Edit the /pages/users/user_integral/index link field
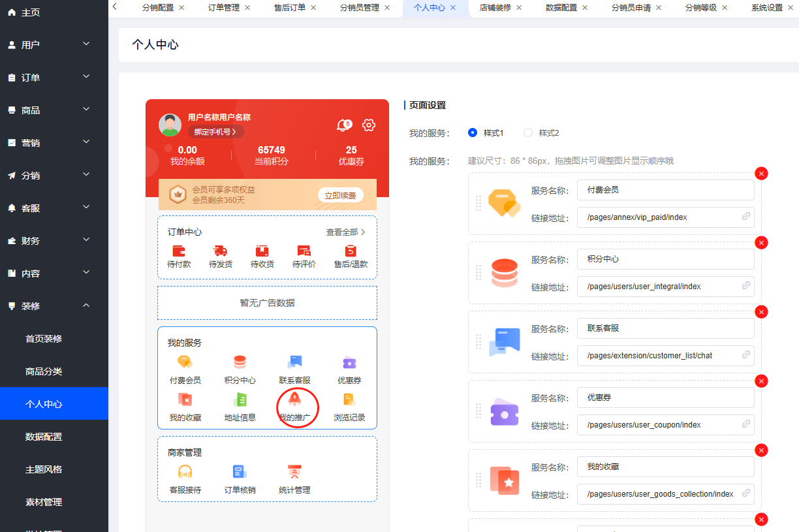Viewport: 799px width, 532px height. (x=665, y=286)
